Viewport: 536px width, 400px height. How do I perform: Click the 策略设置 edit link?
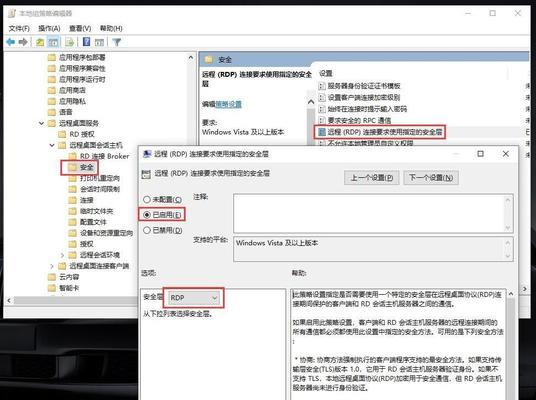click(228, 104)
